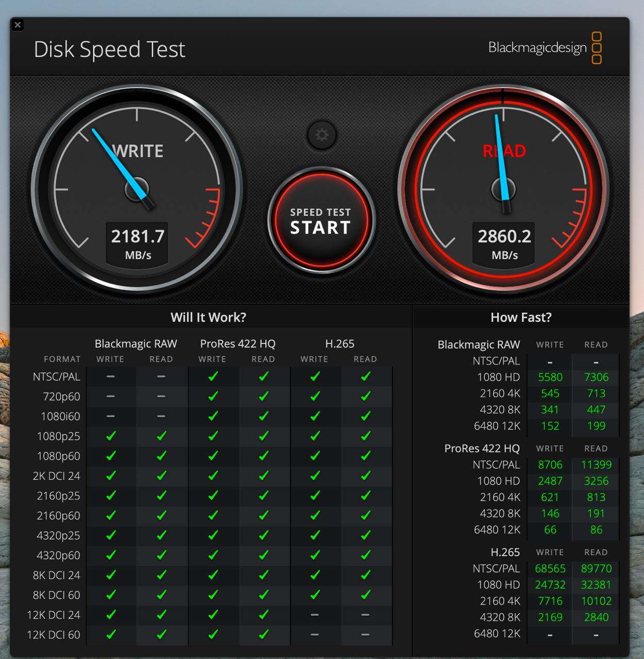Click the Disk Speed Test title
This screenshot has height=659, width=644.
pyautogui.click(x=109, y=49)
